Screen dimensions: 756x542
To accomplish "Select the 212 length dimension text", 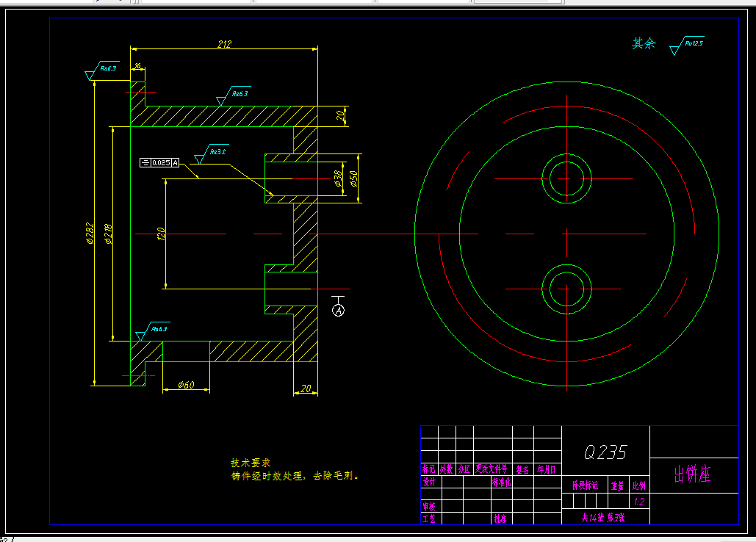I will [x=224, y=44].
